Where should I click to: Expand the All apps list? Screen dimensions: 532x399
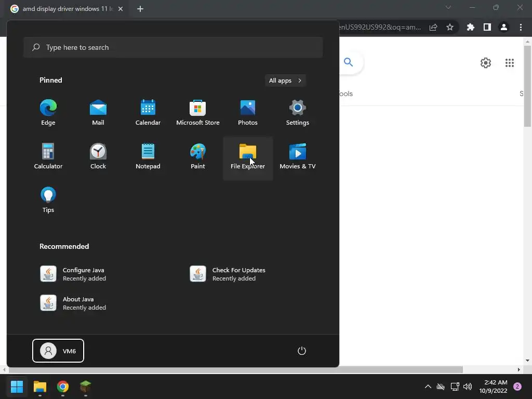tap(285, 81)
